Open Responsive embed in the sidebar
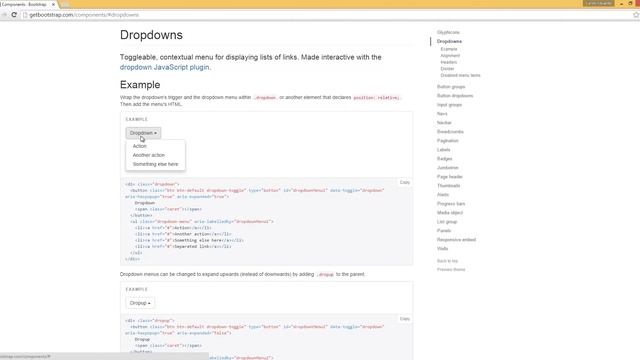The width and height of the screenshot is (640, 360). pos(456,240)
